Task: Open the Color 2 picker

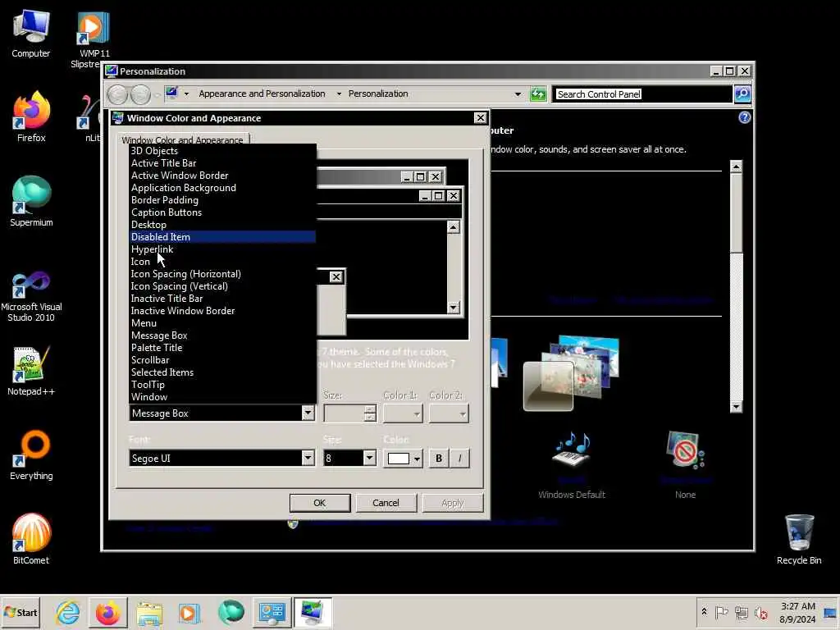Action: [449, 413]
